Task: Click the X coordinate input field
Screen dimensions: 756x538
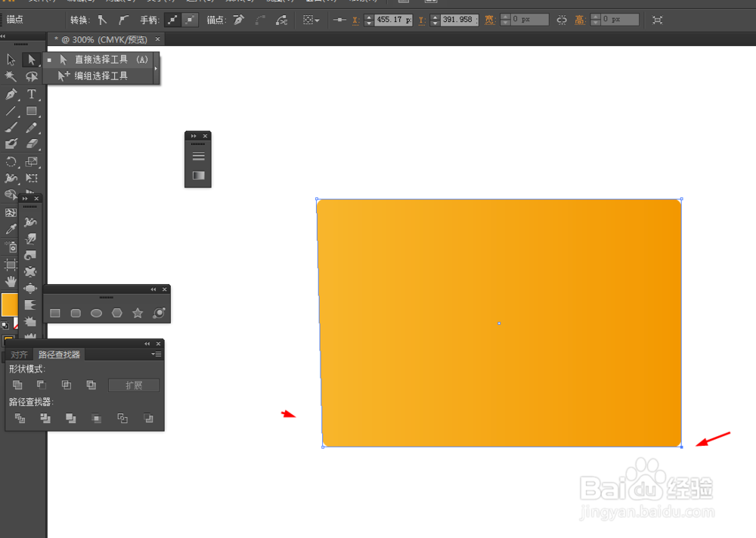Action: [394, 20]
